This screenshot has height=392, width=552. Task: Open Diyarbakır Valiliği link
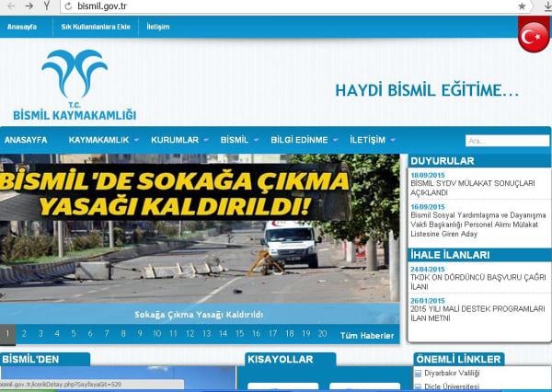coord(452,374)
